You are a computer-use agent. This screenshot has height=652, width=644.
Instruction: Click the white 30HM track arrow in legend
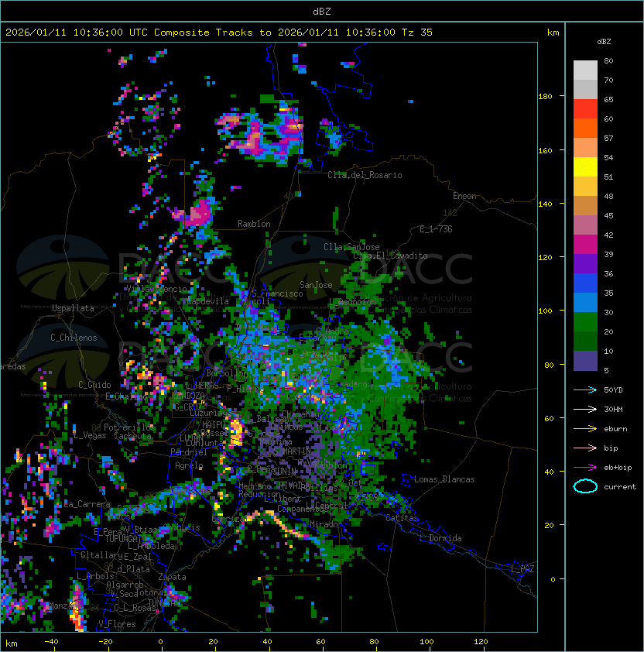(x=585, y=409)
